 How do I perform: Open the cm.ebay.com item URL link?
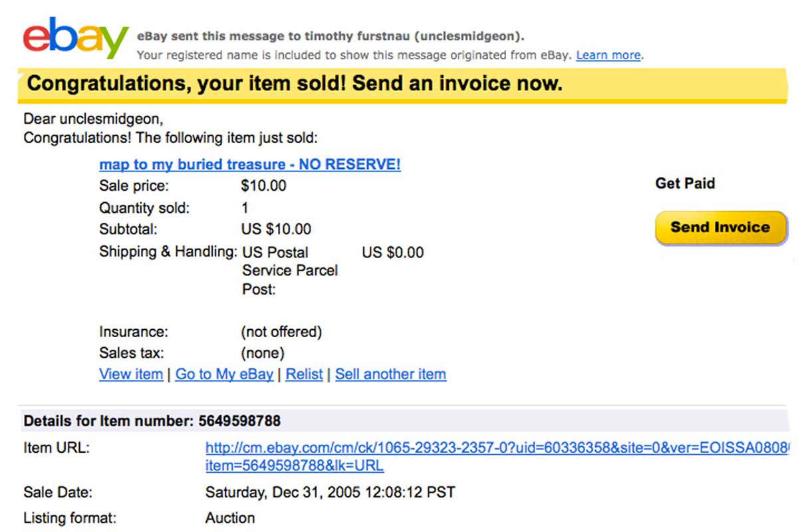tap(496, 457)
